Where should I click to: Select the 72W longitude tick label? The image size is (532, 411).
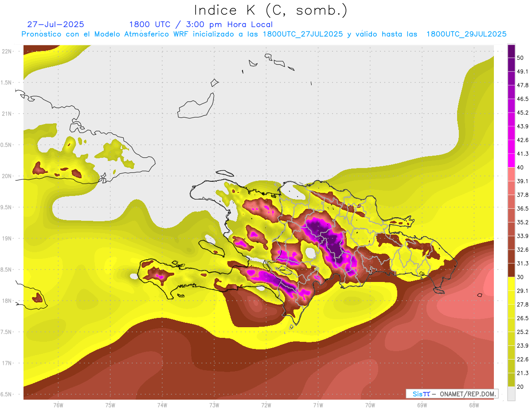click(266, 405)
